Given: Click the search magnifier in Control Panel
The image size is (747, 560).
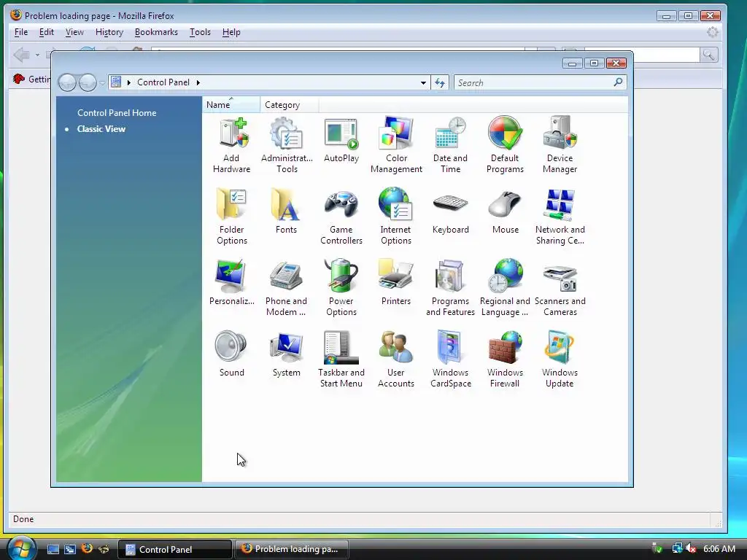Looking at the screenshot, I should point(619,82).
